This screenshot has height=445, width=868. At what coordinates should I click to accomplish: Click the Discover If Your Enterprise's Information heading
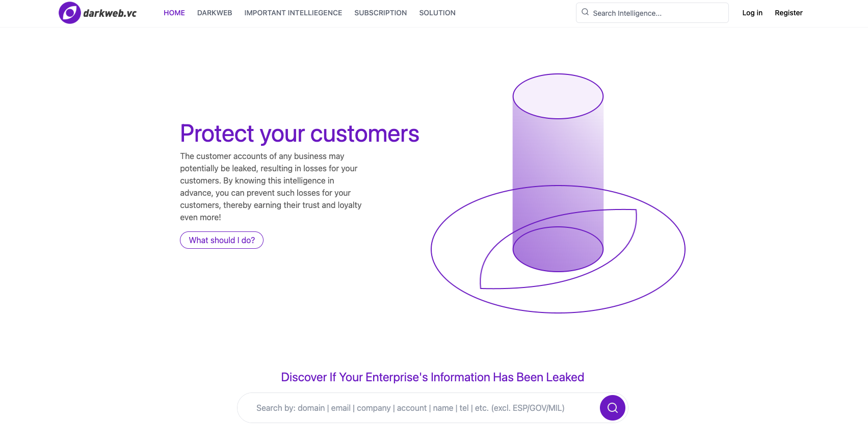433,377
